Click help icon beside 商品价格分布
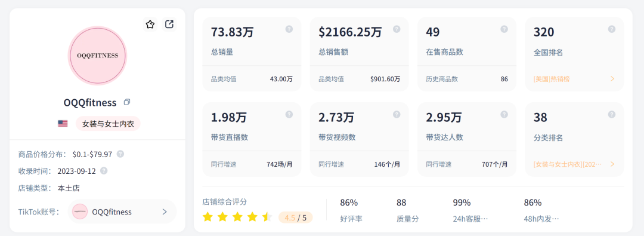644x236 pixels. pos(120,154)
